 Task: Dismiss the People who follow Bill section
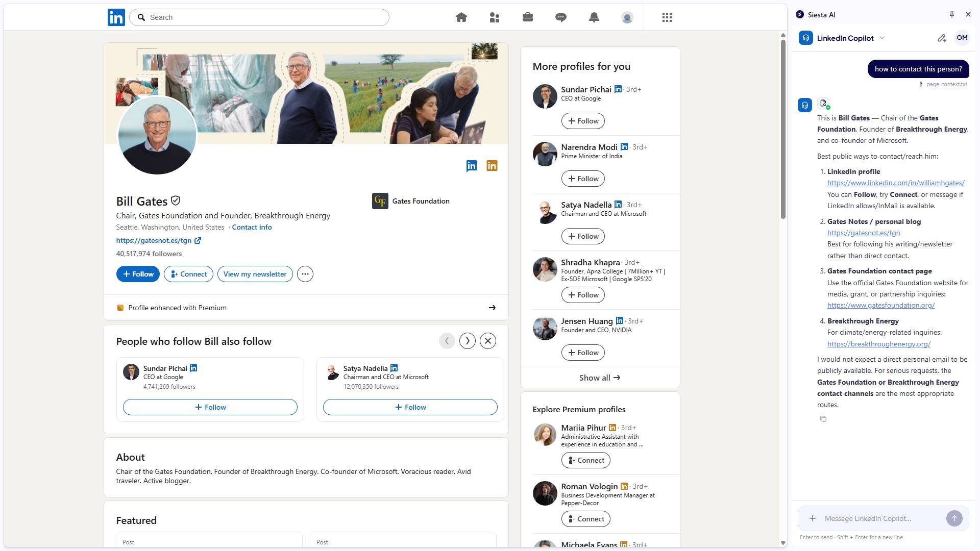(x=488, y=341)
